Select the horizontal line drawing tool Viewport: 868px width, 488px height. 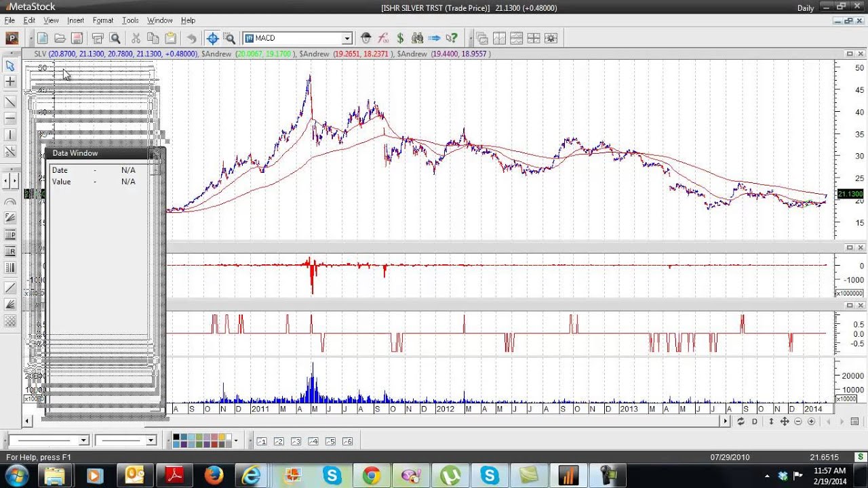pyautogui.click(x=10, y=119)
